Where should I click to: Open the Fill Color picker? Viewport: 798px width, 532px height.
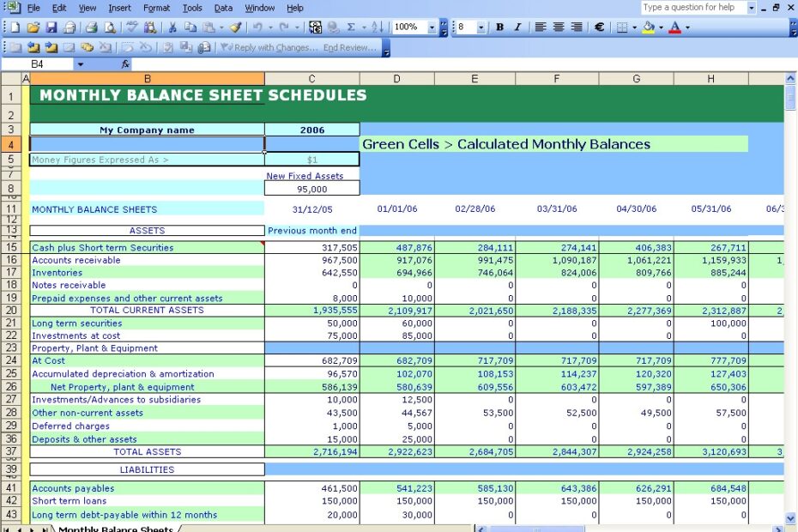tap(649, 27)
